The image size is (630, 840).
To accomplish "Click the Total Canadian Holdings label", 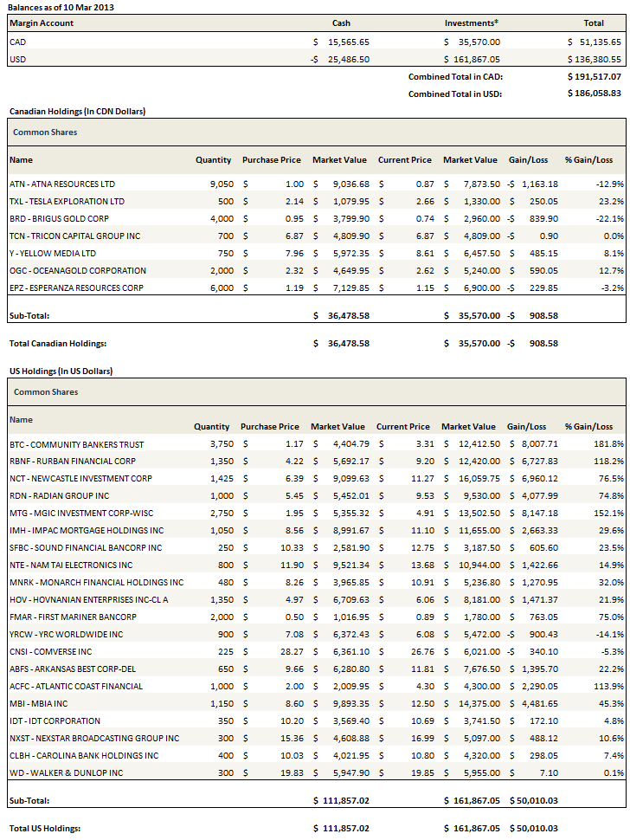I will pos(57,343).
